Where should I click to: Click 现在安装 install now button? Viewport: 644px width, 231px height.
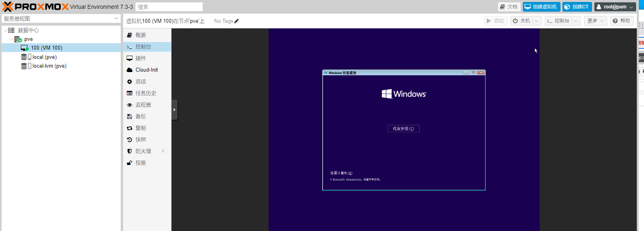click(x=403, y=129)
